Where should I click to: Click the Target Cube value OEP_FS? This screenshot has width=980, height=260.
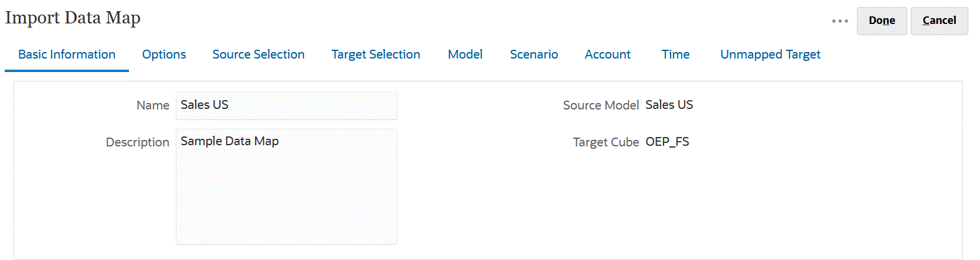click(x=668, y=142)
